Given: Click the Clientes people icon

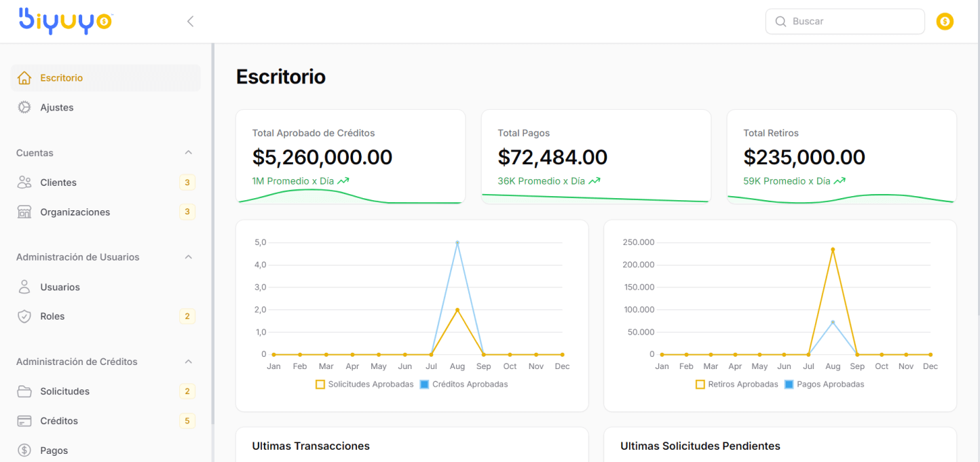Looking at the screenshot, I should click(x=24, y=182).
